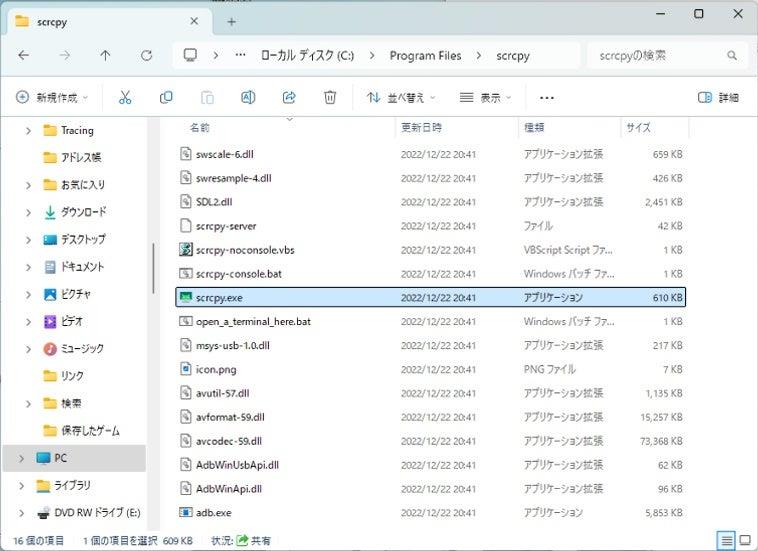This screenshot has width=758, height=551.
Task: Switch to details view icon in status bar
Action: [x=727, y=540]
